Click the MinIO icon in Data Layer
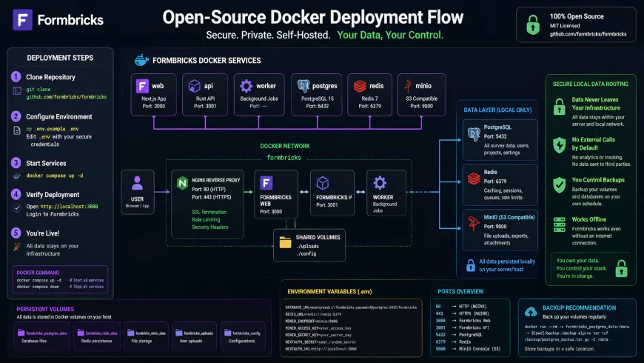 pyautogui.click(x=474, y=224)
